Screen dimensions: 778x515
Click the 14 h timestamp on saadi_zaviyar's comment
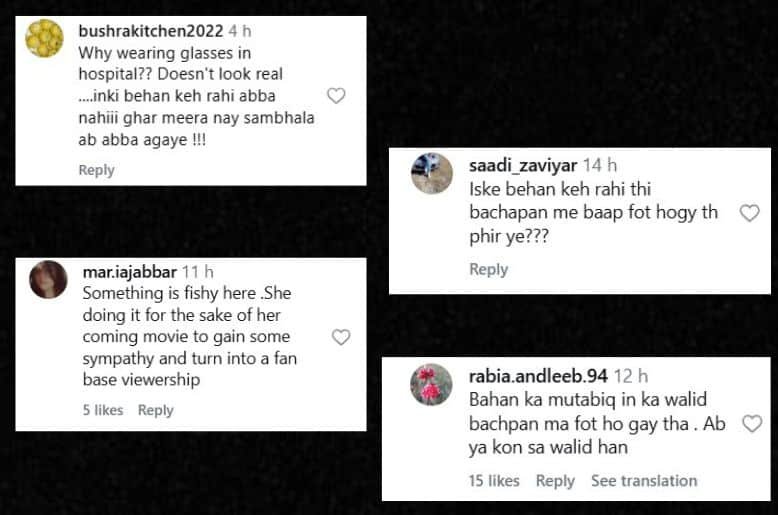pos(600,165)
